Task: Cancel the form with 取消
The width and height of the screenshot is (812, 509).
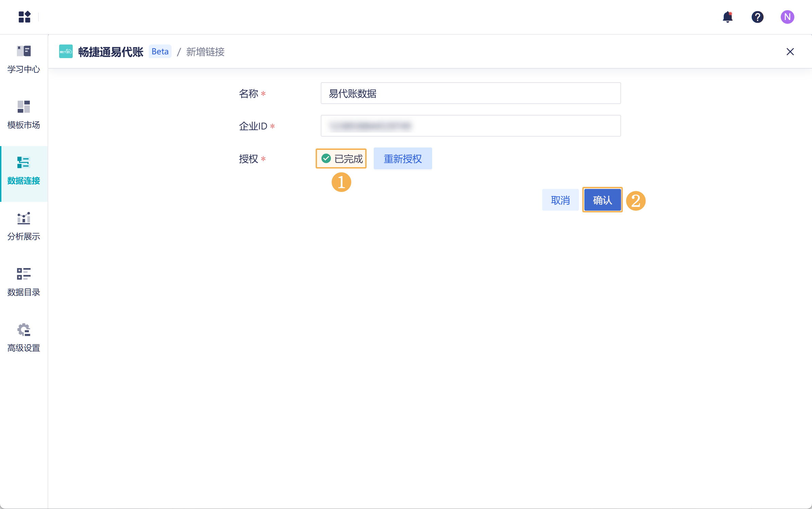Action: click(560, 200)
